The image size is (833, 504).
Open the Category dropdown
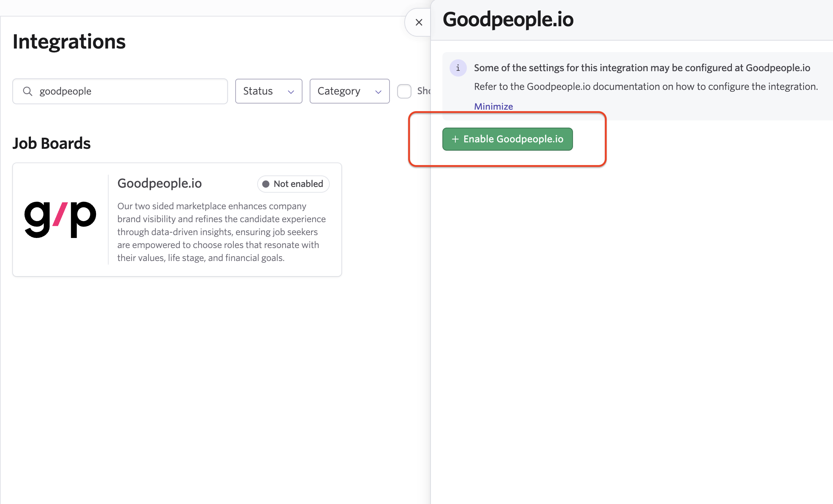[x=349, y=91]
